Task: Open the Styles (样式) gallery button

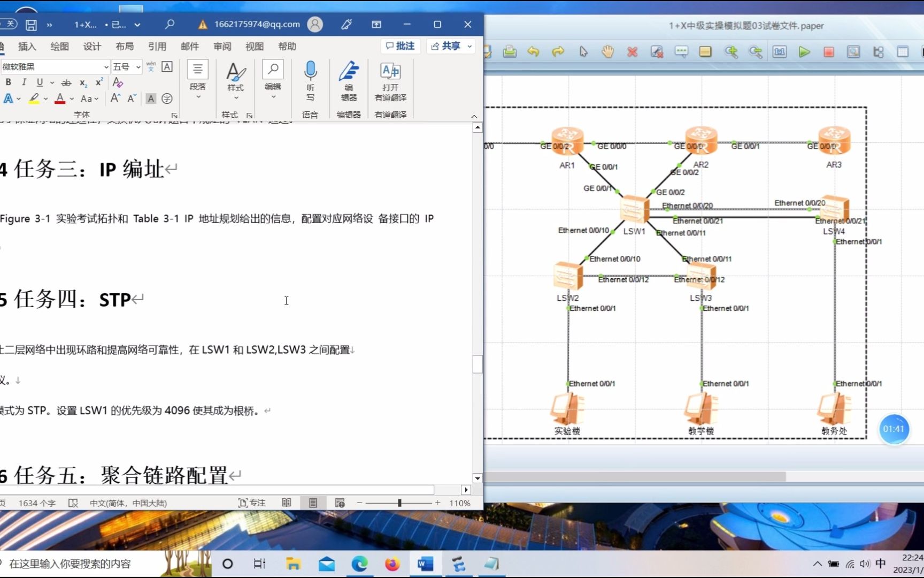Action: 235,81
